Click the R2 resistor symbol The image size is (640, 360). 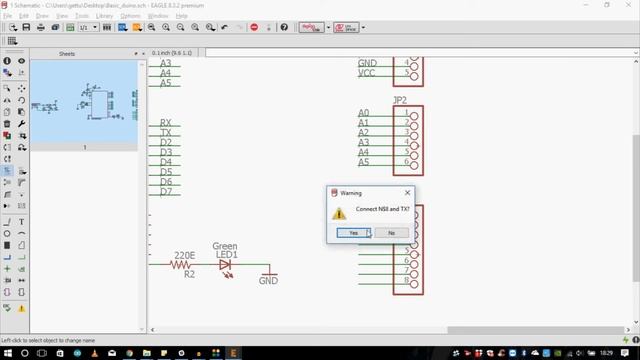pyautogui.click(x=180, y=265)
